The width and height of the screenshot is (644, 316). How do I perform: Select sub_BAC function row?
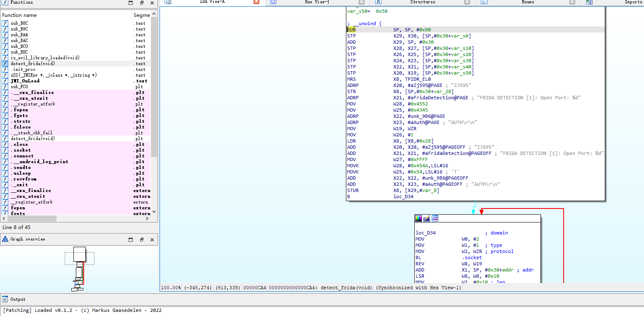[76, 40]
